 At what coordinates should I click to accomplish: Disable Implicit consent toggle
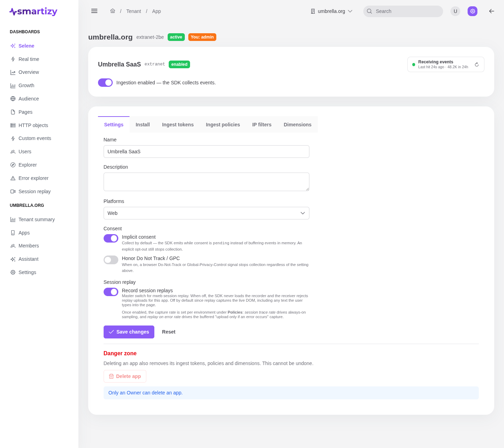111,238
